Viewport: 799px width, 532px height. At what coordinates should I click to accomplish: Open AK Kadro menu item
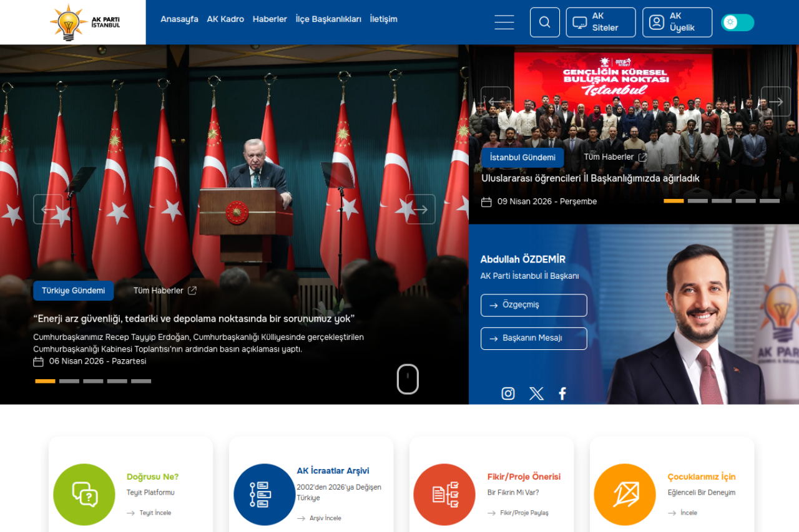point(225,19)
